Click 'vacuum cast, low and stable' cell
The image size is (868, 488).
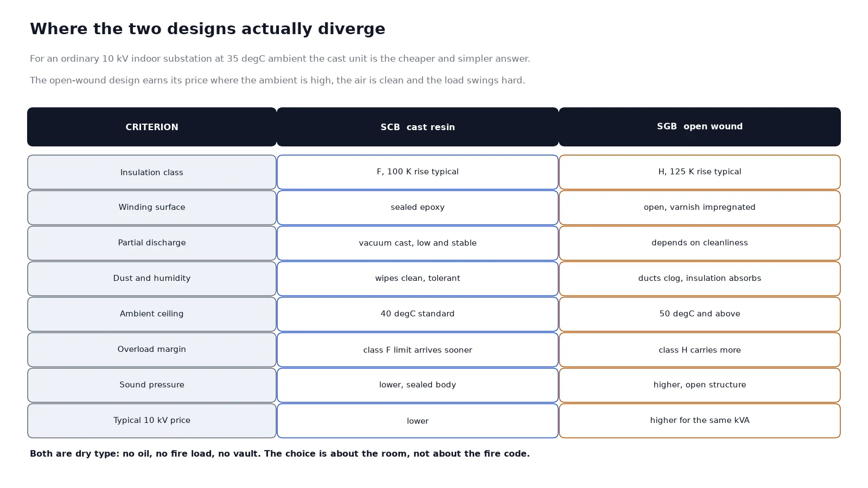418,243
